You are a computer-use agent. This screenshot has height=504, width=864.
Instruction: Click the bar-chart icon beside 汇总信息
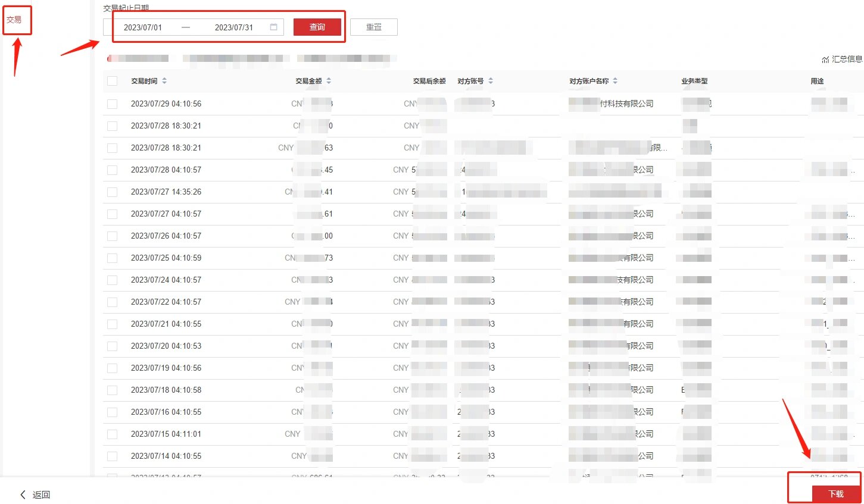point(825,60)
